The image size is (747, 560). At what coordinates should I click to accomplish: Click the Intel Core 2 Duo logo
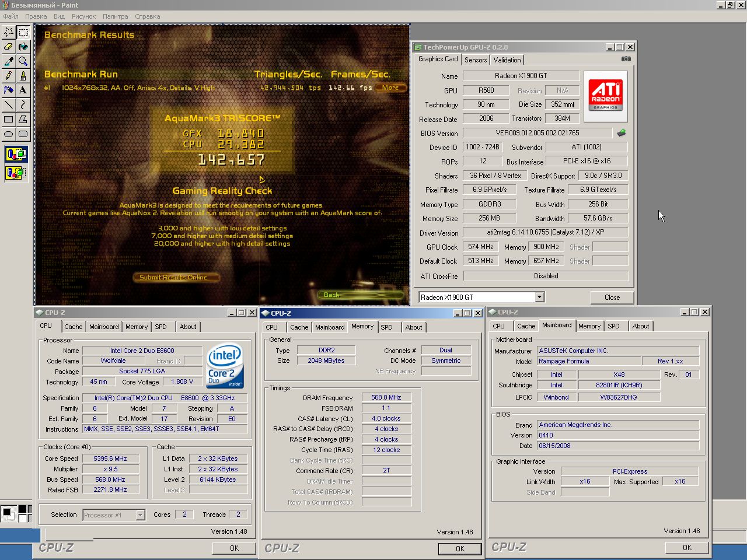225,366
